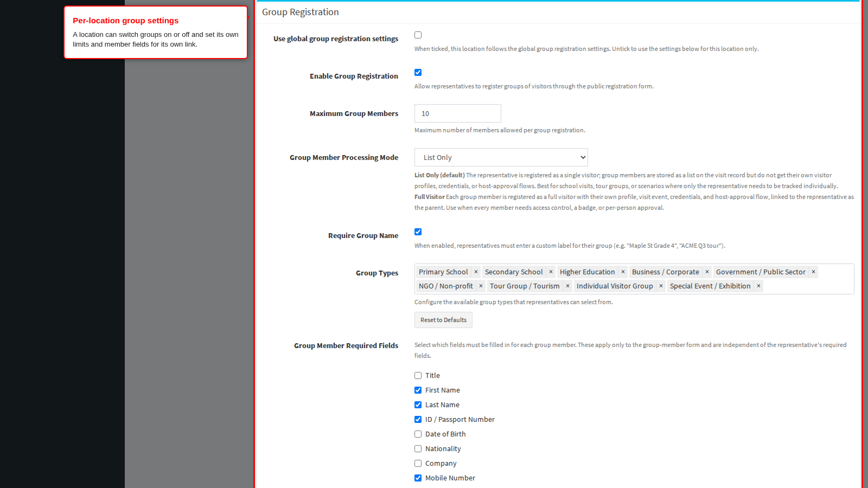Remove the Special Event / Exhibition tag
This screenshot has width=868, height=488.
point(758,286)
